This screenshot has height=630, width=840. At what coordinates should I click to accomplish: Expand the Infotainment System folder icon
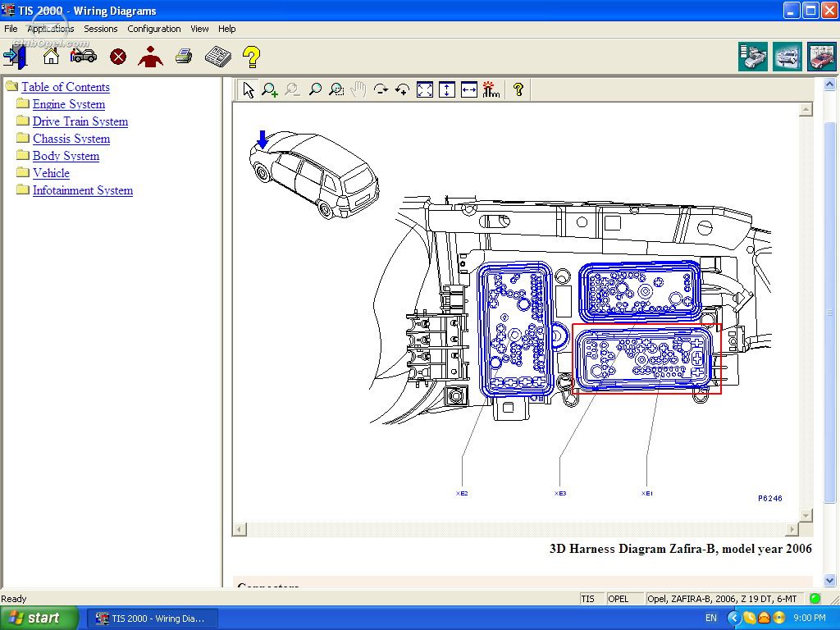22,189
